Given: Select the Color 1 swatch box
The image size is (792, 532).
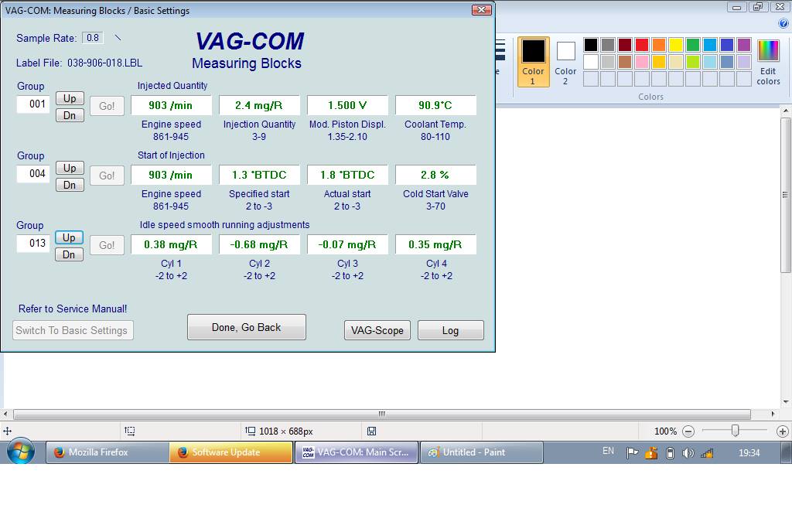Looking at the screenshot, I should pyautogui.click(x=533, y=60).
